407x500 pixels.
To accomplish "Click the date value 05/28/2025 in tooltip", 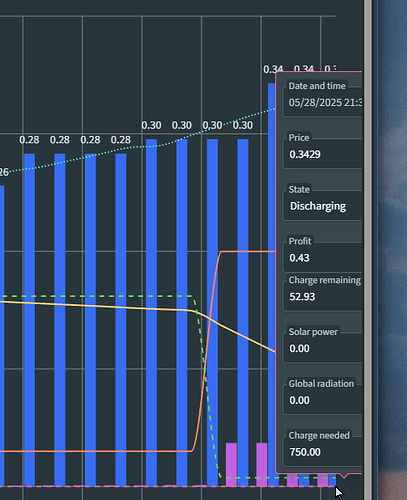I will click(x=315, y=102).
